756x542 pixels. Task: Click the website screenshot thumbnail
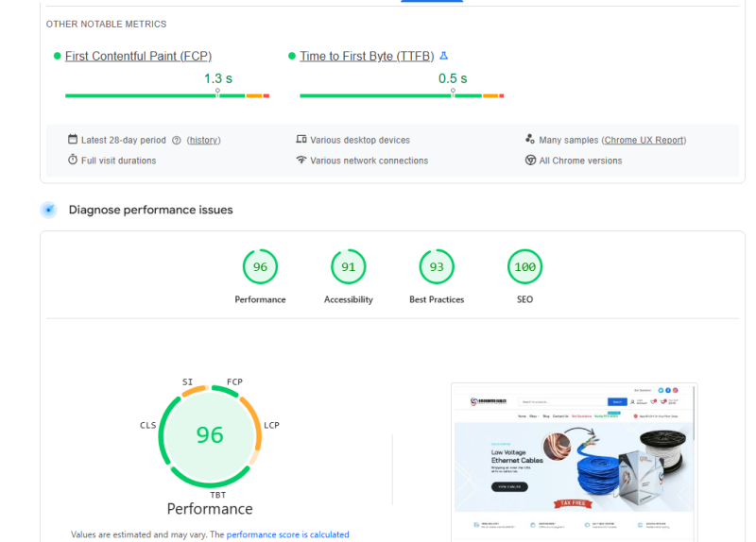(x=574, y=463)
